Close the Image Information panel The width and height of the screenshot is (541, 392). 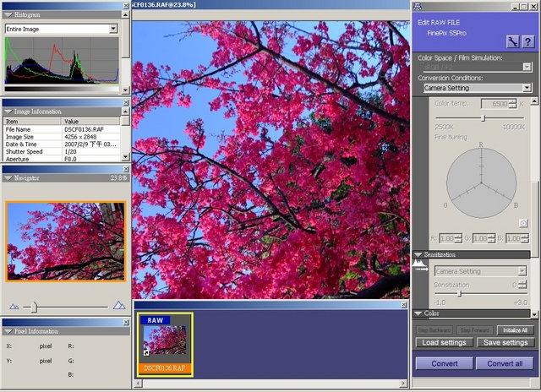coord(126,102)
